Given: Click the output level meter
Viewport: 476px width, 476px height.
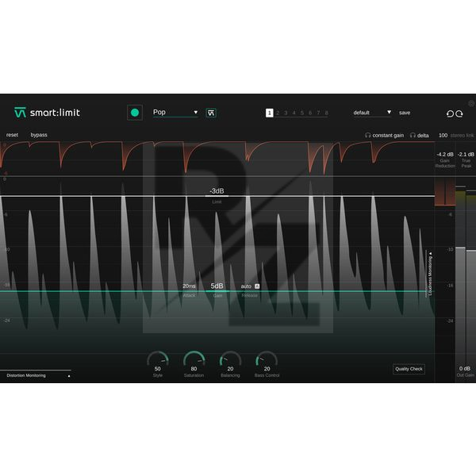Looking at the screenshot, I should click(x=466, y=274).
